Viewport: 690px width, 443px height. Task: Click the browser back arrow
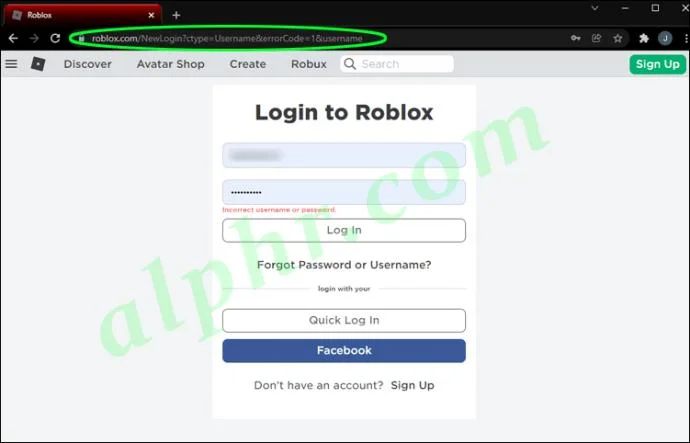pyautogui.click(x=13, y=39)
